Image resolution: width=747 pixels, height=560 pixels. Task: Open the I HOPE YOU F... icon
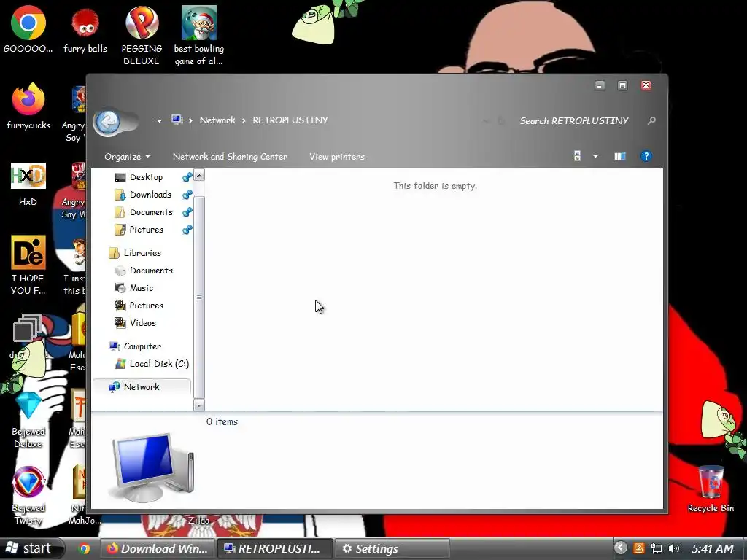[x=28, y=265]
